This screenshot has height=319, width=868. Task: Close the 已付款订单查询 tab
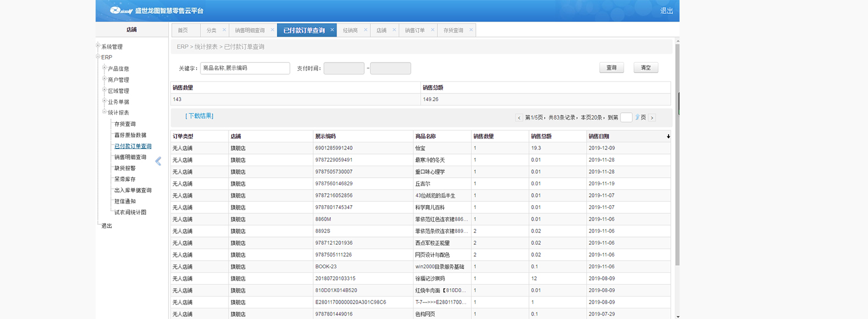tap(332, 30)
